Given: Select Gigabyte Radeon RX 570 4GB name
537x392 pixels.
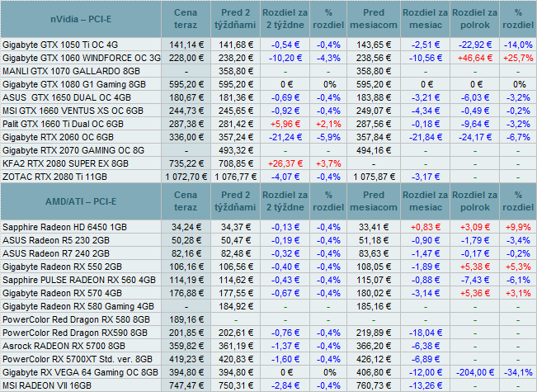Looking at the screenshot, I should [x=62, y=293].
